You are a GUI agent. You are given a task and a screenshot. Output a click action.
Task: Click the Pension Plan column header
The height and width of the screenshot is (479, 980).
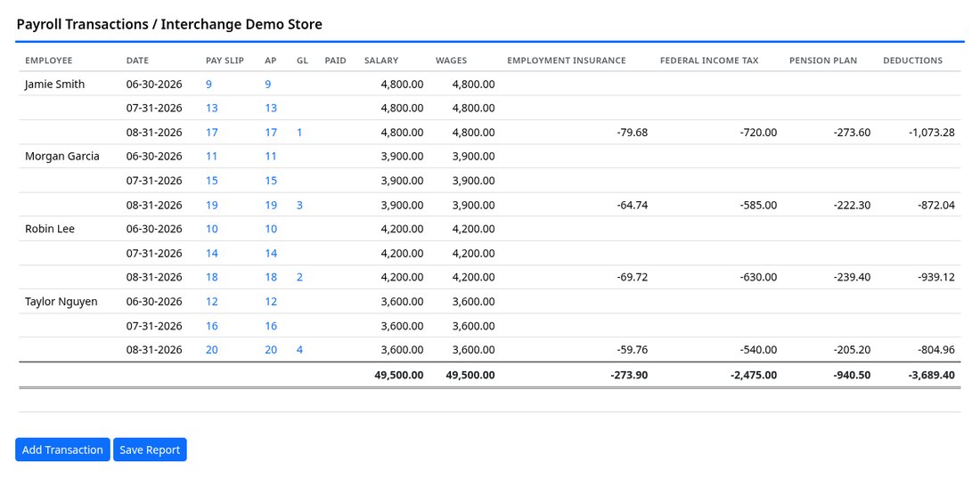click(x=823, y=61)
